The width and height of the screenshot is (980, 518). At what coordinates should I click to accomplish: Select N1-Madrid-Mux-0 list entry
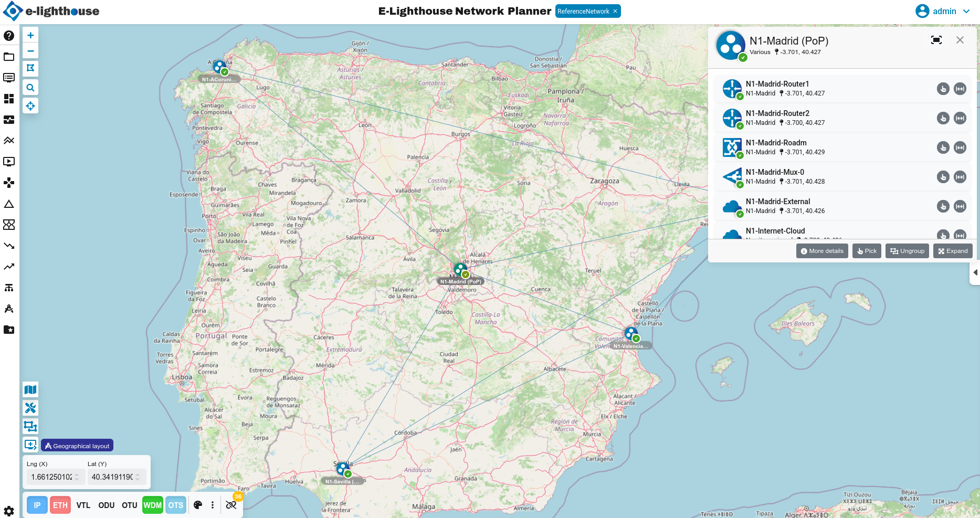click(x=842, y=176)
